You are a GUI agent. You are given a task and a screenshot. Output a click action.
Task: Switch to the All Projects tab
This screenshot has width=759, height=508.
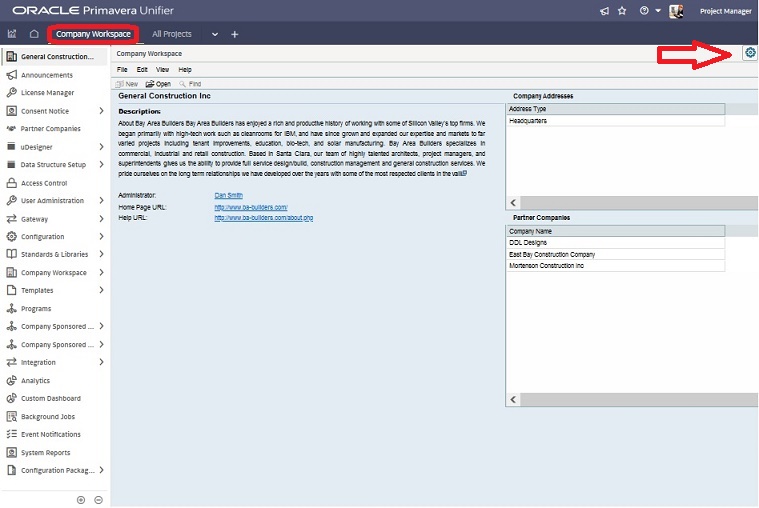(x=172, y=34)
